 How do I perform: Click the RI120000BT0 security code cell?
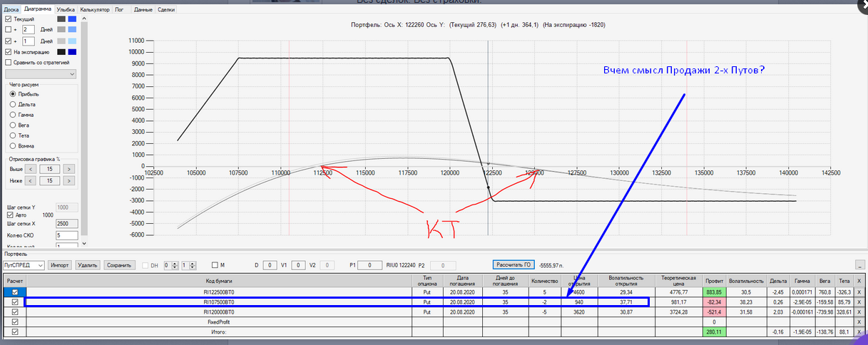(220, 312)
